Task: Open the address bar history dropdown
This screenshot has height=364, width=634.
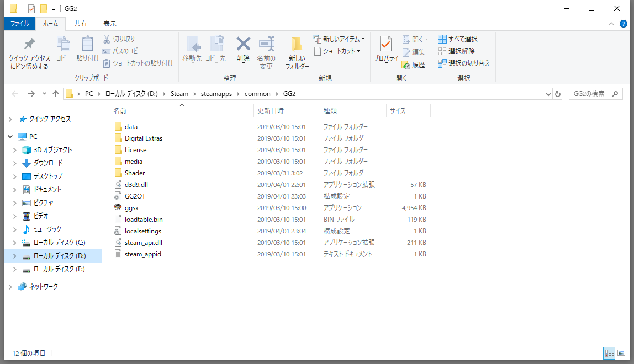Action: pos(548,94)
